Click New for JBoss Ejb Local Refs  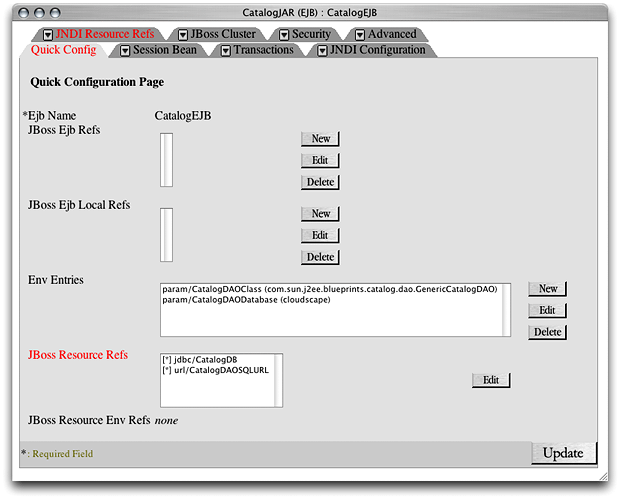click(x=320, y=214)
